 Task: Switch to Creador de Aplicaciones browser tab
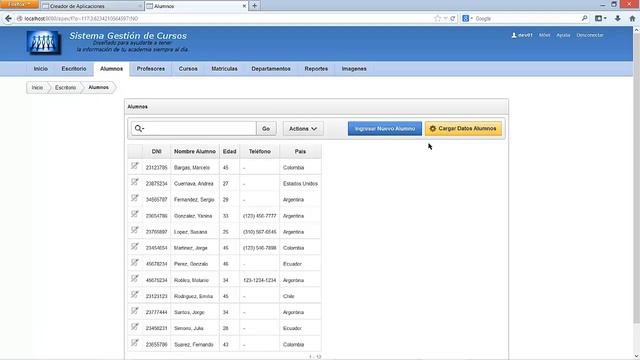pos(92,6)
